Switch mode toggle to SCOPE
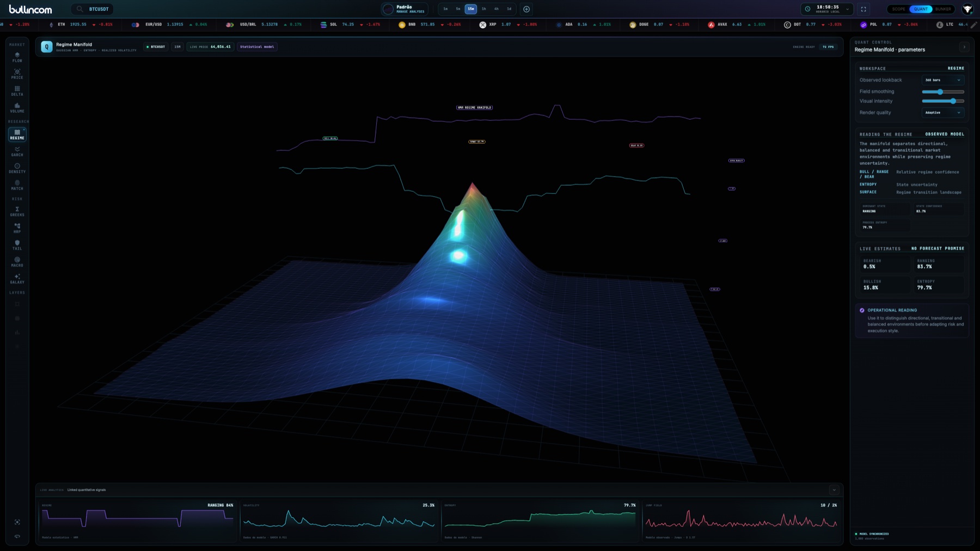This screenshot has height=551, width=980. (x=899, y=9)
